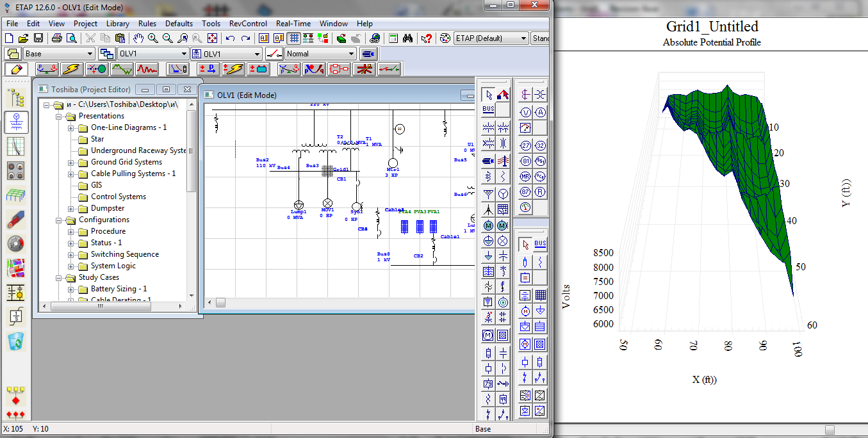Collapse the Presentations folder node
Image resolution: width=868 pixels, height=438 pixels.
[59, 116]
